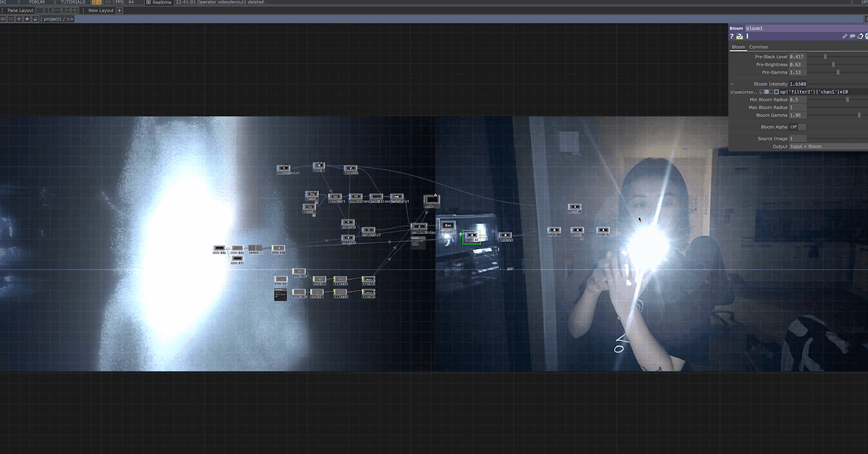Click the star bookmark icon in path bar
The height and width of the screenshot is (454, 868).
[27, 19]
